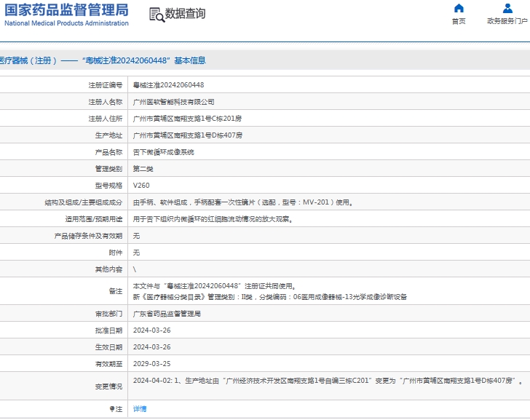Viewport: 530px width, 420px height.
Task: Open the 详情 link
Action: 140,409
